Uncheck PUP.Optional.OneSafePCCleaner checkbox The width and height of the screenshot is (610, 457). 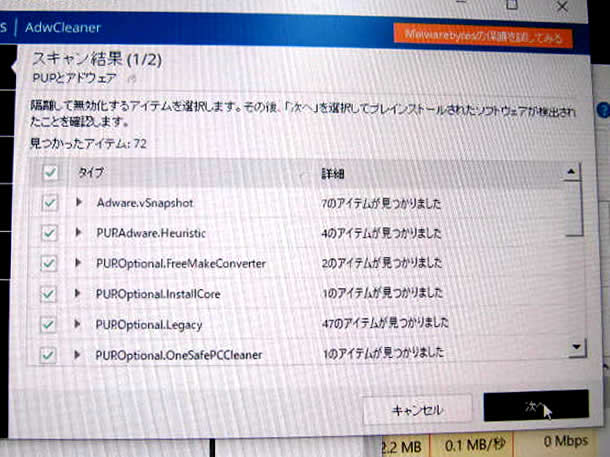(x=47, y=355)
